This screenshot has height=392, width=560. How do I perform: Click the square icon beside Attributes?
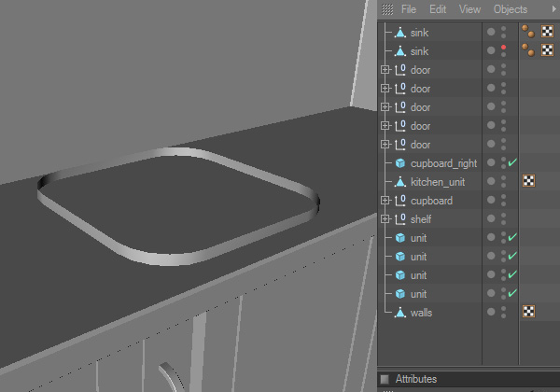coord(385,379)
